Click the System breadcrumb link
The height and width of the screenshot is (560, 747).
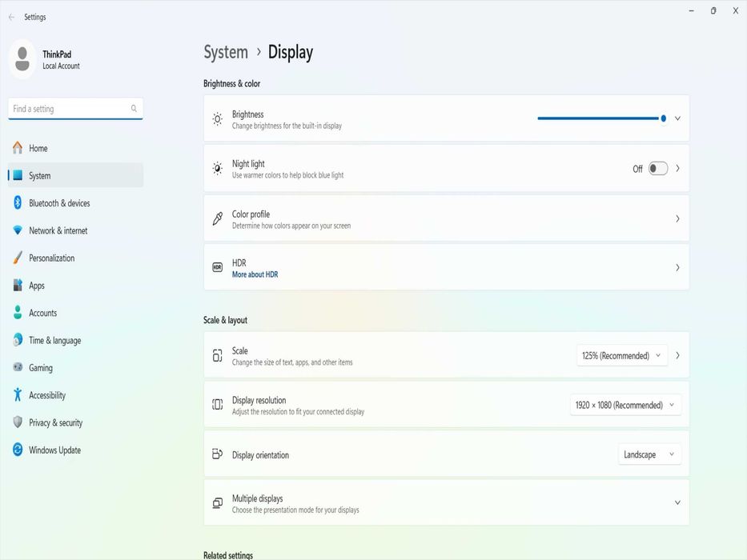tap(226, 52)
